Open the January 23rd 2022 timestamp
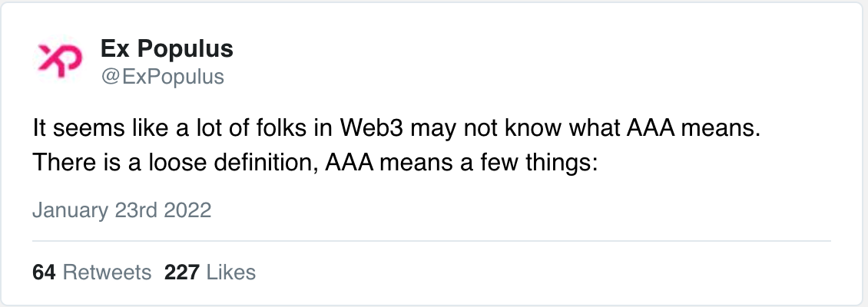This screenshot has width=868, height=307. (x=122, y=211)
